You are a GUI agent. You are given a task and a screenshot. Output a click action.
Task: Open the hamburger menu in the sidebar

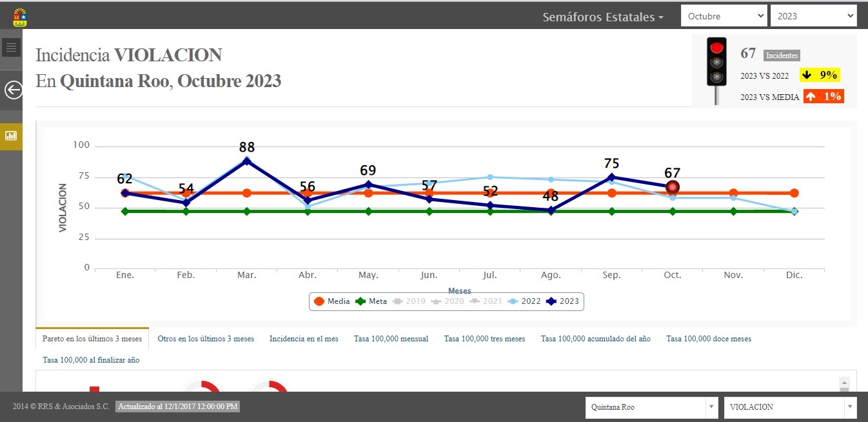click(11, 48)
